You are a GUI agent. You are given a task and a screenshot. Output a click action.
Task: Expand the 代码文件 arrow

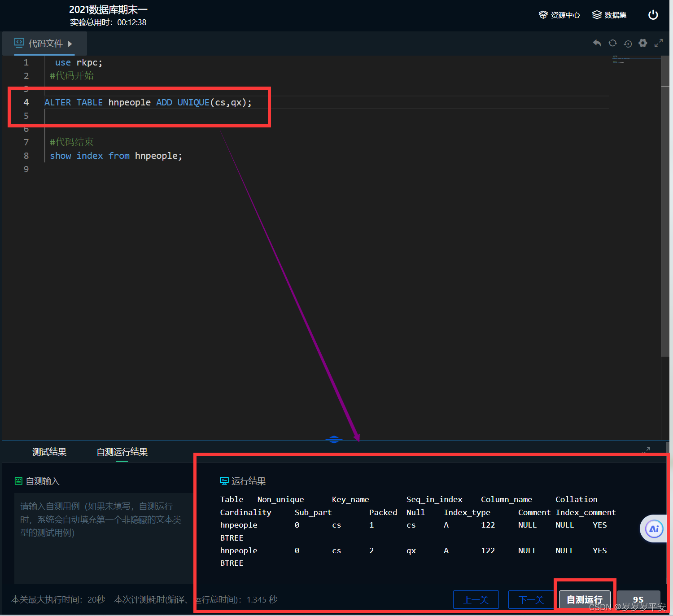(70, 44)
